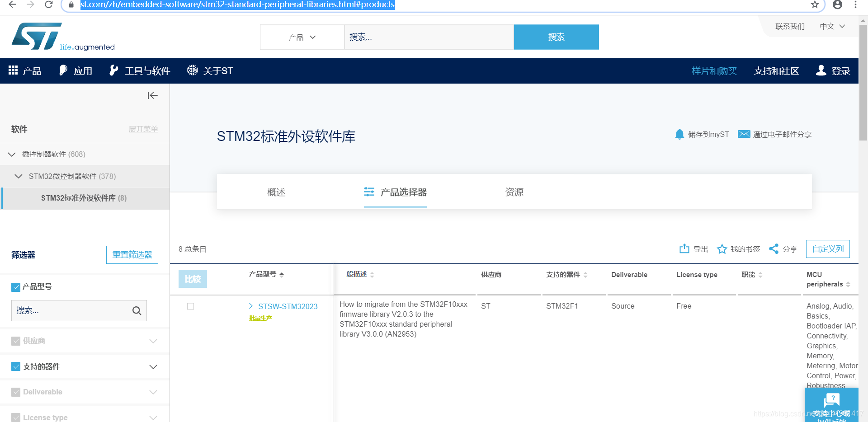The height and width of the screenshot is (422, 868).
Task: Sort by 职能 column arrows
Action: pos(760,275)
